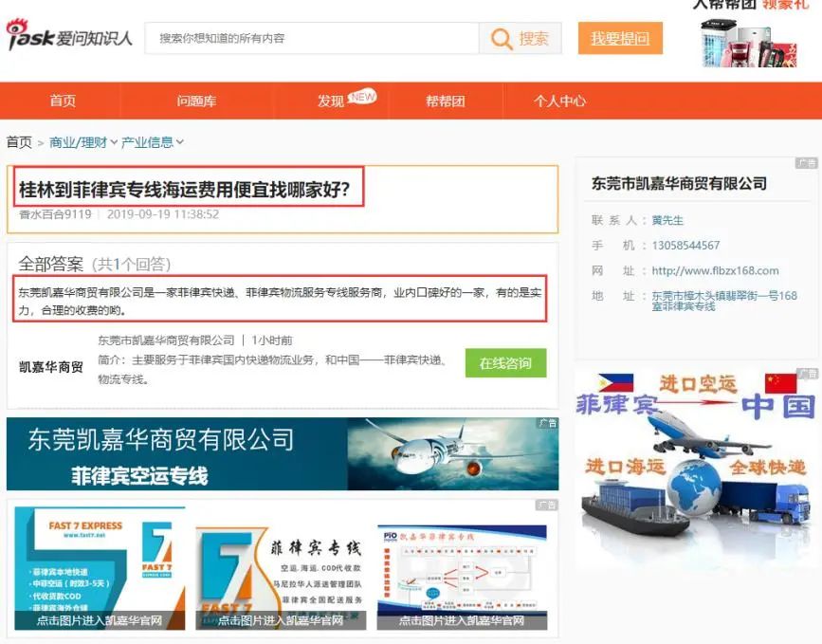Click the magnifier search icon

click(x=502, y=39)
